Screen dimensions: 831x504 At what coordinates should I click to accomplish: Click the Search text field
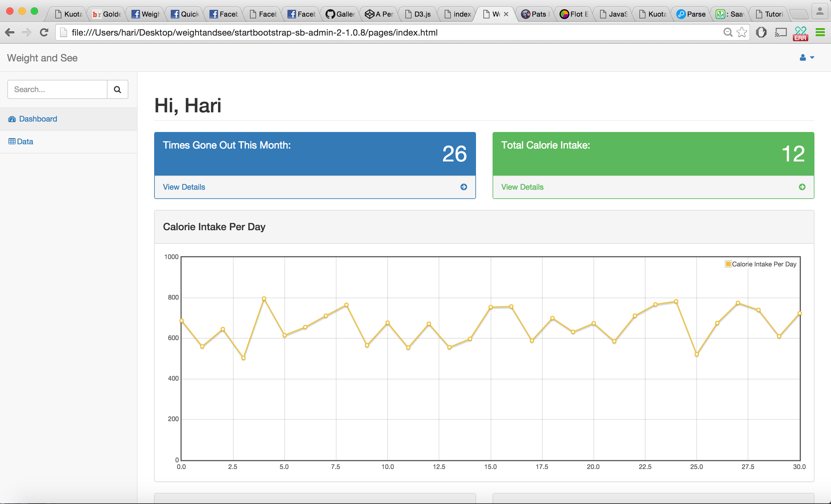coord(57,89)
